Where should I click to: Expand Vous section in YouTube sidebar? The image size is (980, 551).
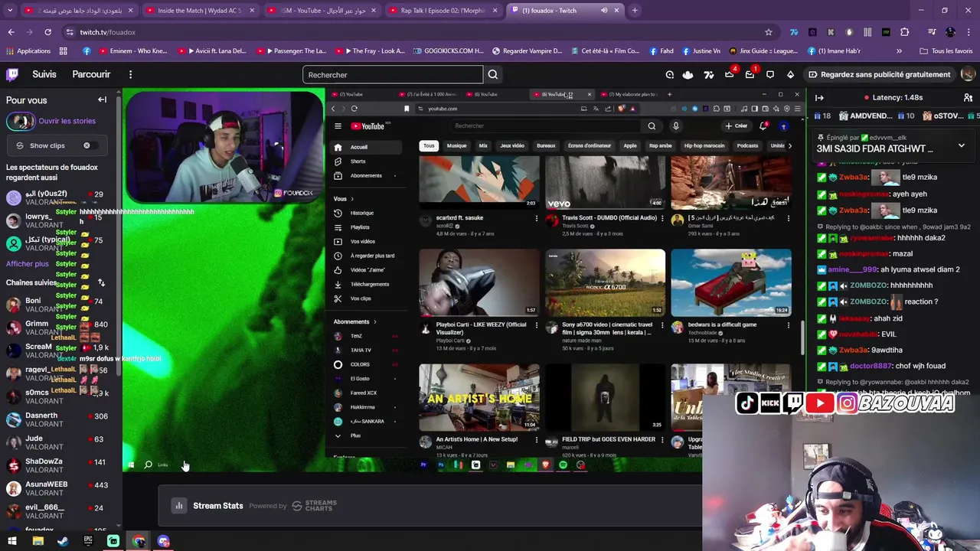[x=344, y=199]
